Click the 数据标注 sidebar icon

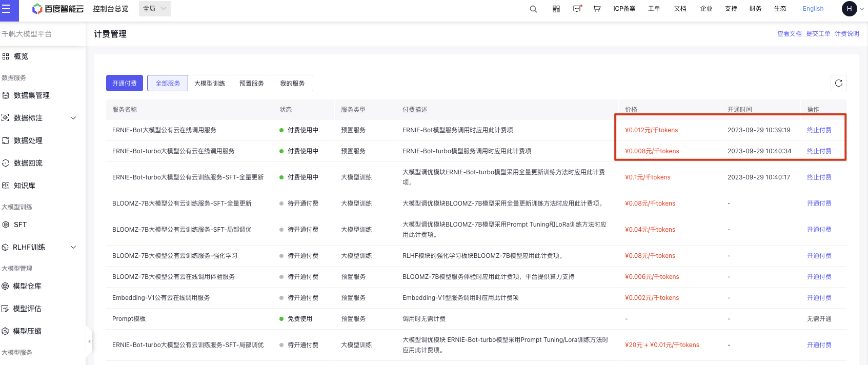coord(6,118)
